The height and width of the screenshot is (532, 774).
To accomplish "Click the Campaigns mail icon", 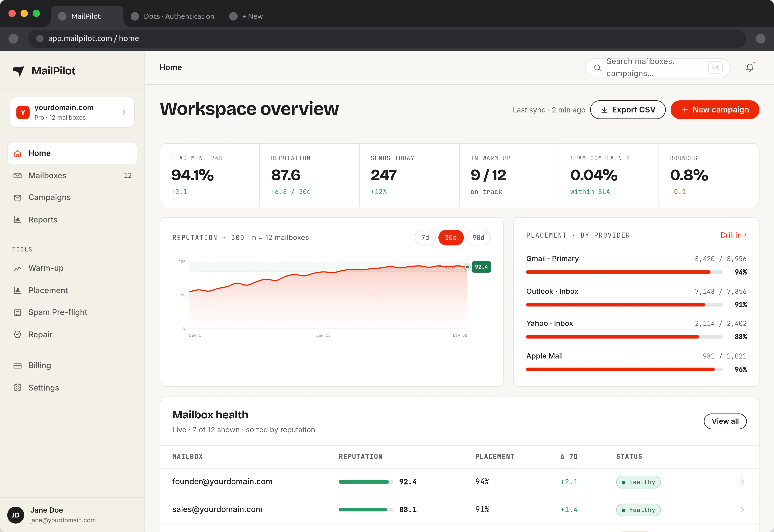I will [17, 198].
